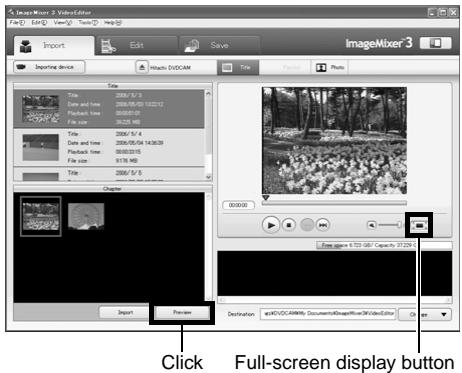Screen dimensions: 462x373
Task: Switch to the Save step tab
Action: pyautogui.click(x=220, y=45)
